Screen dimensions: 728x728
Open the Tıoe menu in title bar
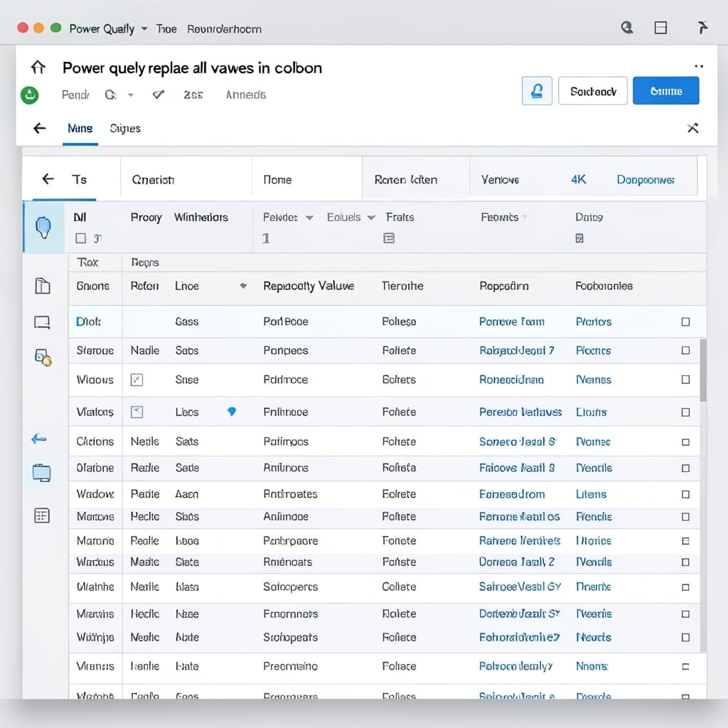pyautogui.click(x=166, y=28)
